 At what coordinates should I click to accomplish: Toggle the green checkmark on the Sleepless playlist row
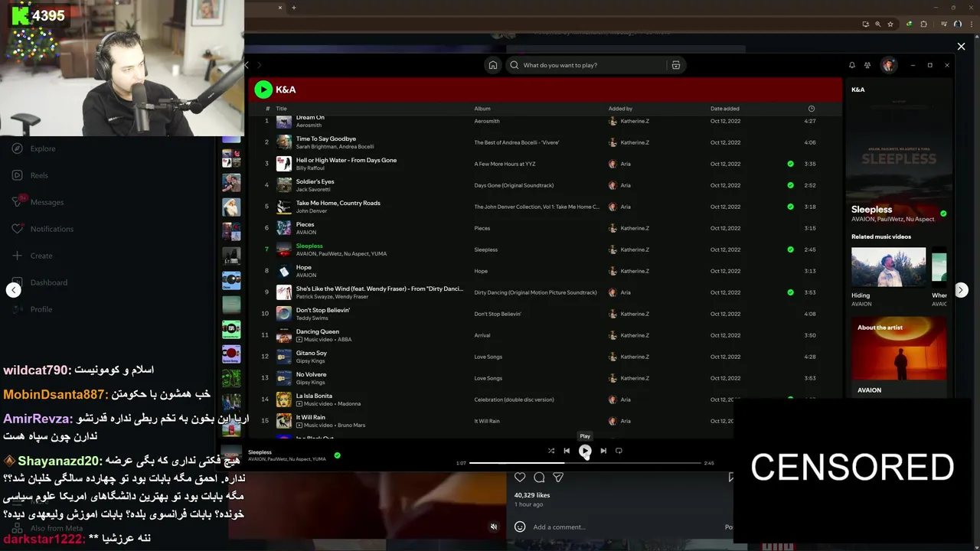790,249
